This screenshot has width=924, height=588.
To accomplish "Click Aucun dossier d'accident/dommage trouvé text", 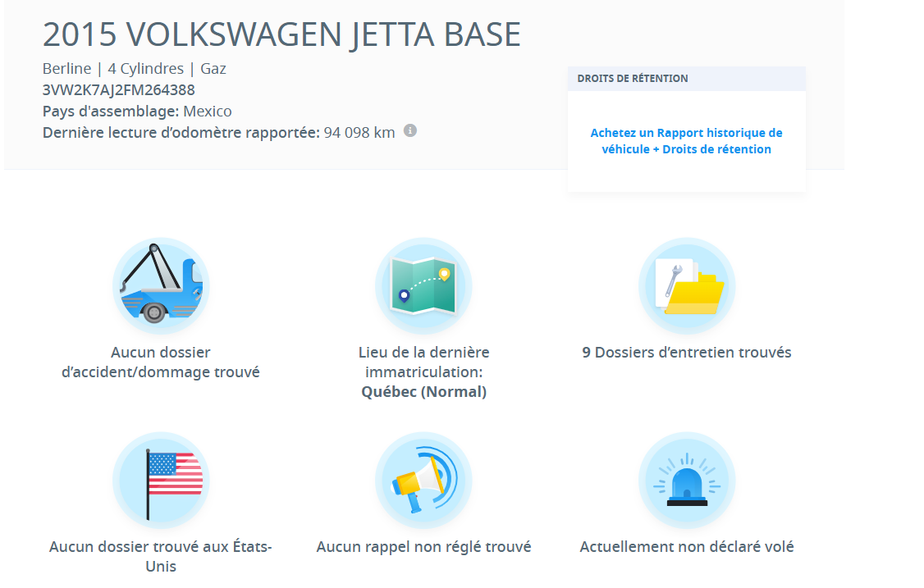I will pyautogui.click(x=161, y=362).
